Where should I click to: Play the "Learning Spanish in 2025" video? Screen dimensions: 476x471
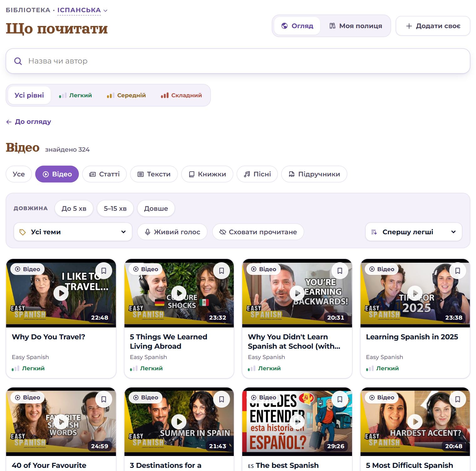(x=415, y=293)
